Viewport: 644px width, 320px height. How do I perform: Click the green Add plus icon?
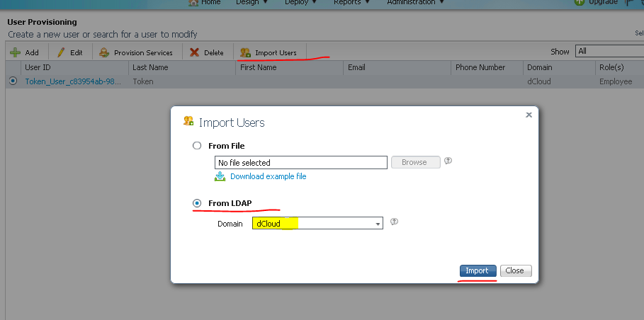tap(15, 52)
